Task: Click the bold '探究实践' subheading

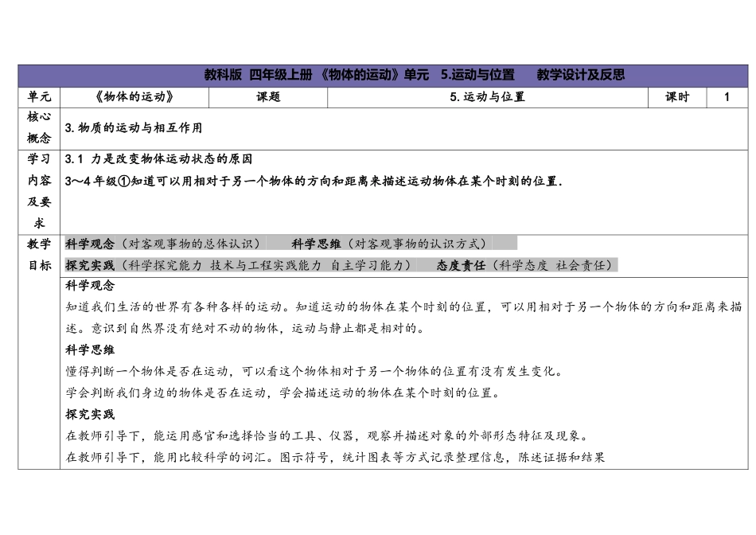Action: pos(90,415)
